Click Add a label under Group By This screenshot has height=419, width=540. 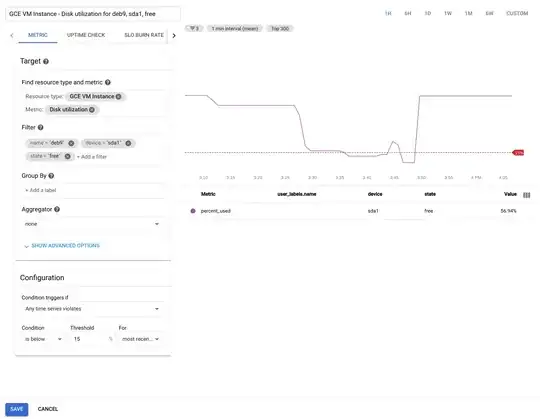tap(40, 190)
